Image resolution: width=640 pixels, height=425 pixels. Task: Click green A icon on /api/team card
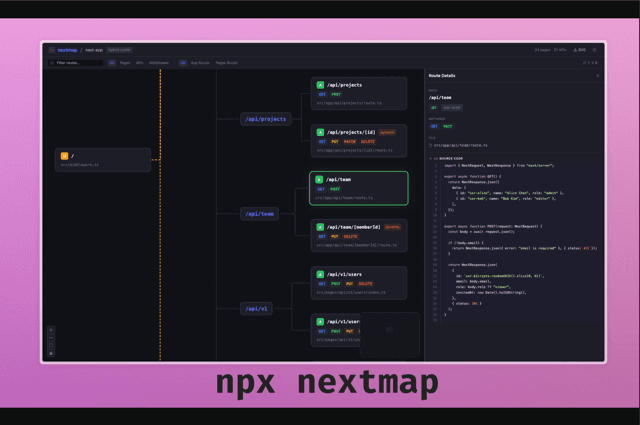point(319,180)
